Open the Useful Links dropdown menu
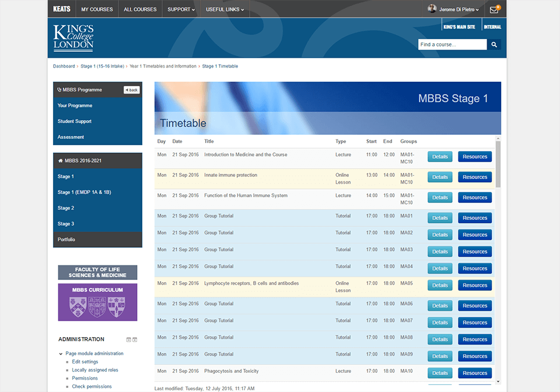Screen dimensions: 560x392 pyautogui.click(x=225, y=9)
